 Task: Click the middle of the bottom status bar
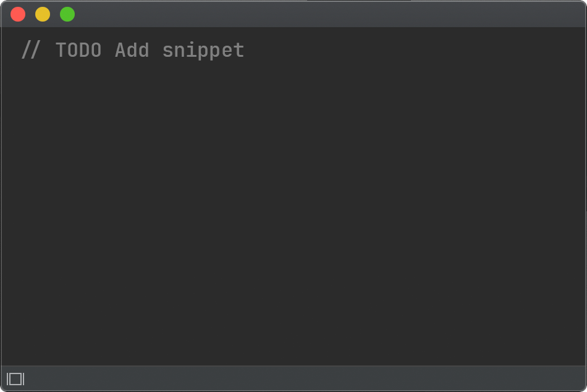tap(293, 378)
